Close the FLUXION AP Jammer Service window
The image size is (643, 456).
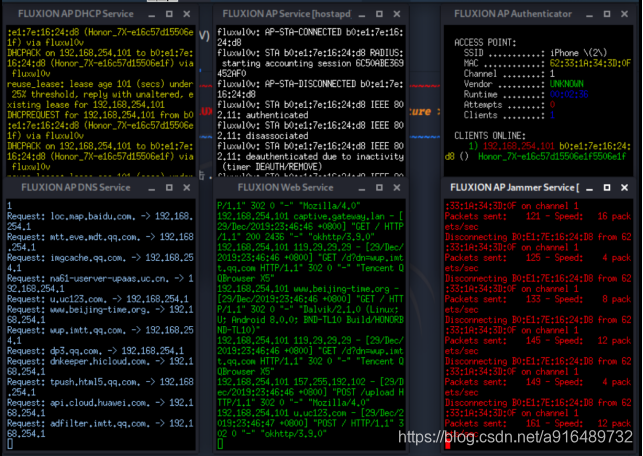point(625,187)
